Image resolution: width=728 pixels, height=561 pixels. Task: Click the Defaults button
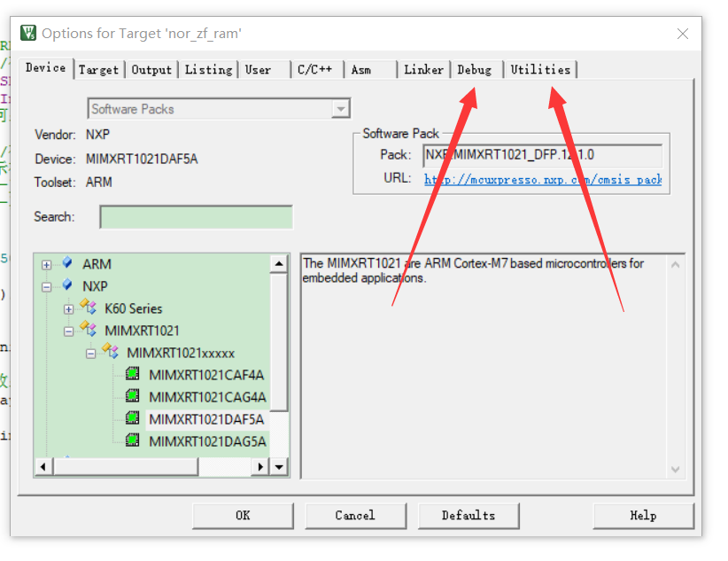point(469,515)
